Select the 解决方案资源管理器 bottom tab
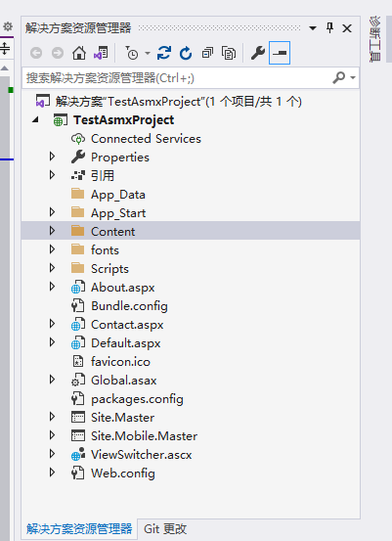Screen dimensions: 392x541 point(79,528)
